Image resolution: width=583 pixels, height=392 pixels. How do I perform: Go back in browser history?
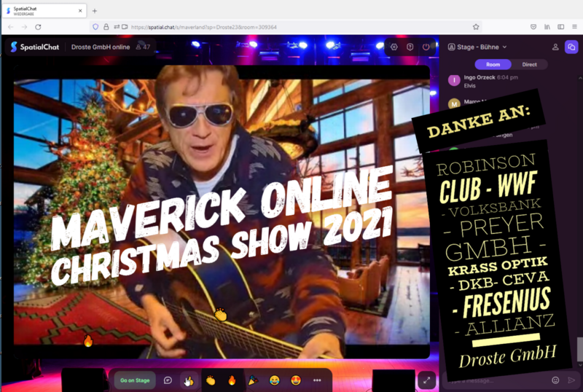pyautogui.click(x=11, y=27)
